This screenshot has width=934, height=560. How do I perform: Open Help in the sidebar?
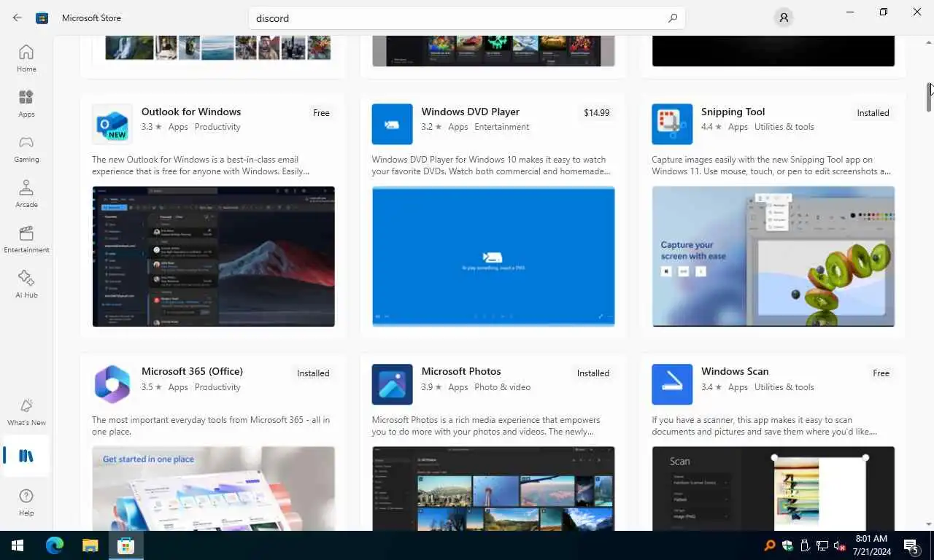(26, 502)
